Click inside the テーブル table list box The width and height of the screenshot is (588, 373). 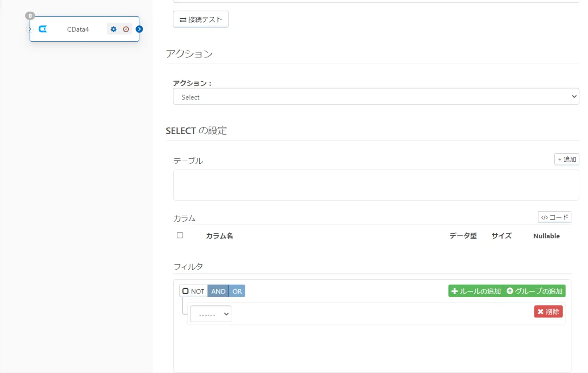[376, 185]
